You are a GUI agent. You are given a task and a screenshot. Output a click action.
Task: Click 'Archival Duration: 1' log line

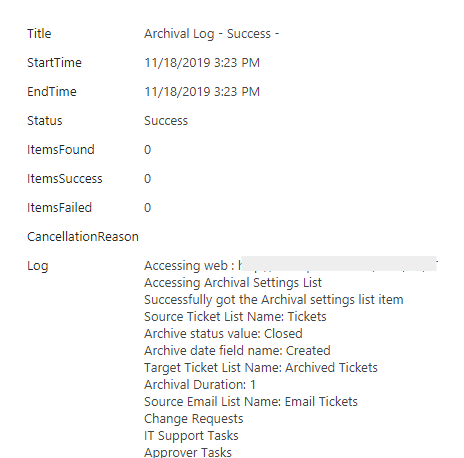point(200,385)
